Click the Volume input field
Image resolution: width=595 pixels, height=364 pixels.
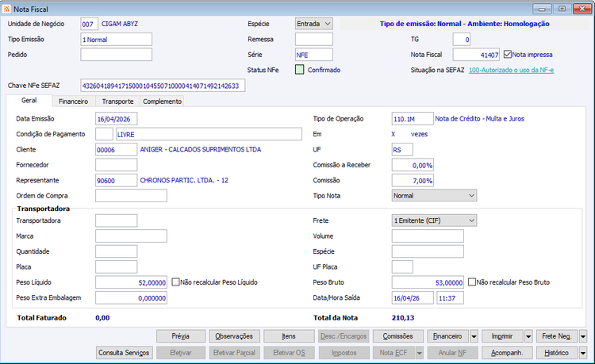(428, 236)
